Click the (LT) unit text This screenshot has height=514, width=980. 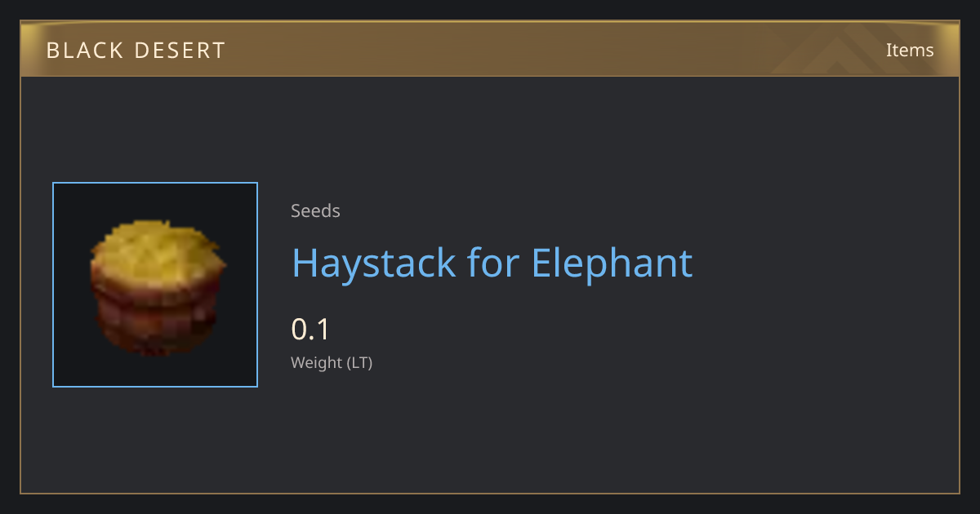click(359, 363)
